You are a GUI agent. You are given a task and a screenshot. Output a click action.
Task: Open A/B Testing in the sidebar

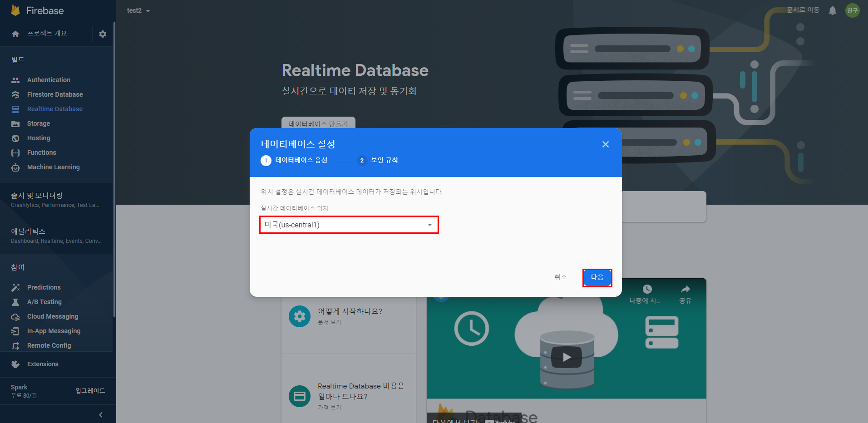point(44,302)
